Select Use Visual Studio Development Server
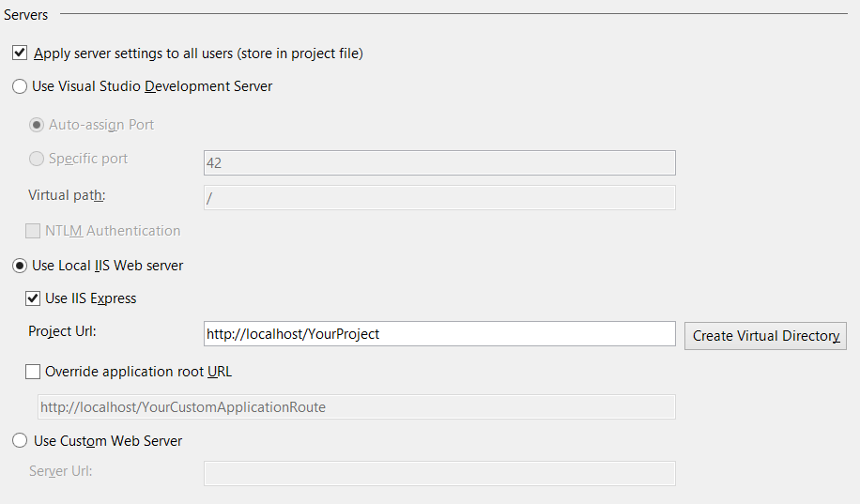The width and height of the screenshot is (860, 504). (20, 86)
